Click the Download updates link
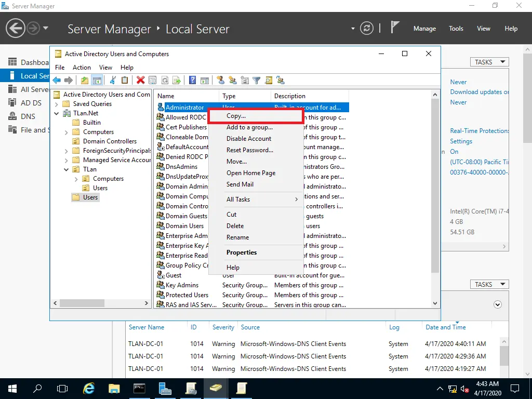The image size is (532, 399). coord(480,92)
